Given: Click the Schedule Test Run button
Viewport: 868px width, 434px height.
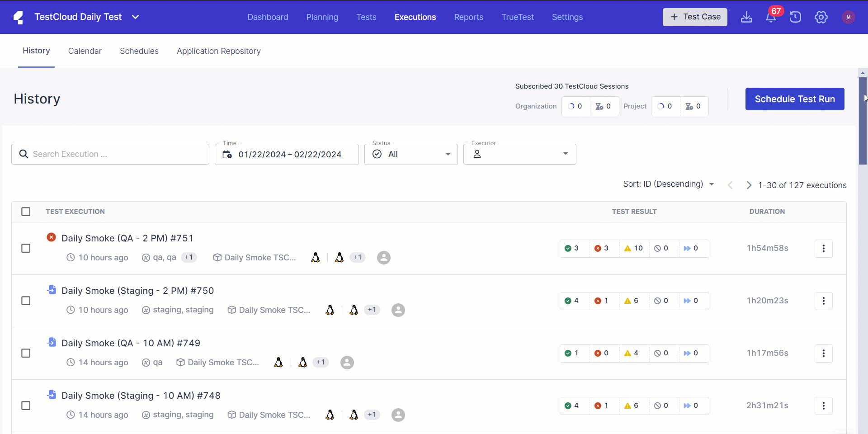Looking at the screenshot, I should coord(795,99).
